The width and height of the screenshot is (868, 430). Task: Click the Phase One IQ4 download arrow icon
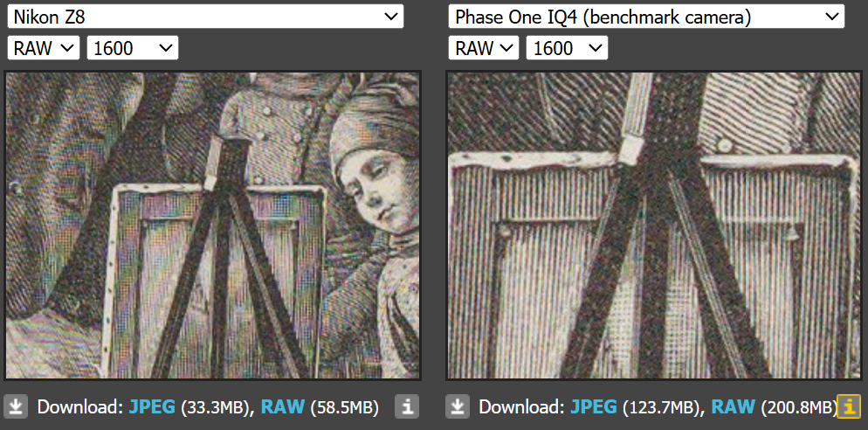[458, 407]
